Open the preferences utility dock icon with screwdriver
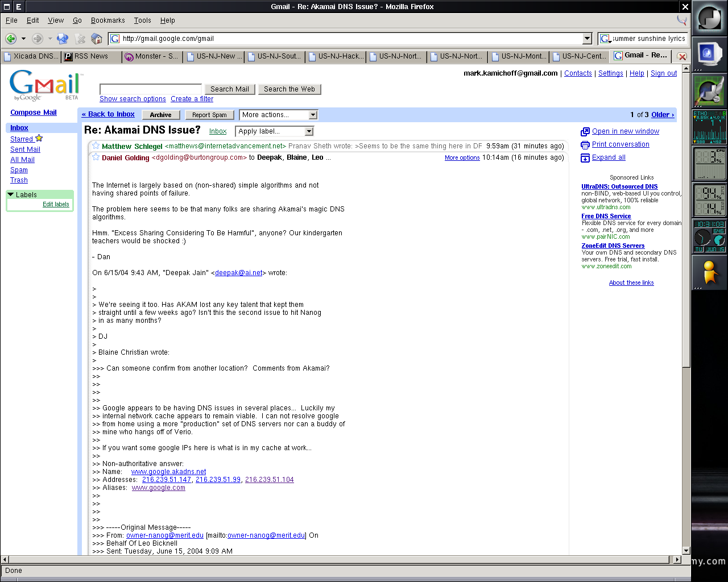The height and width of the screenshot is (582, 728). click(709, 90)
